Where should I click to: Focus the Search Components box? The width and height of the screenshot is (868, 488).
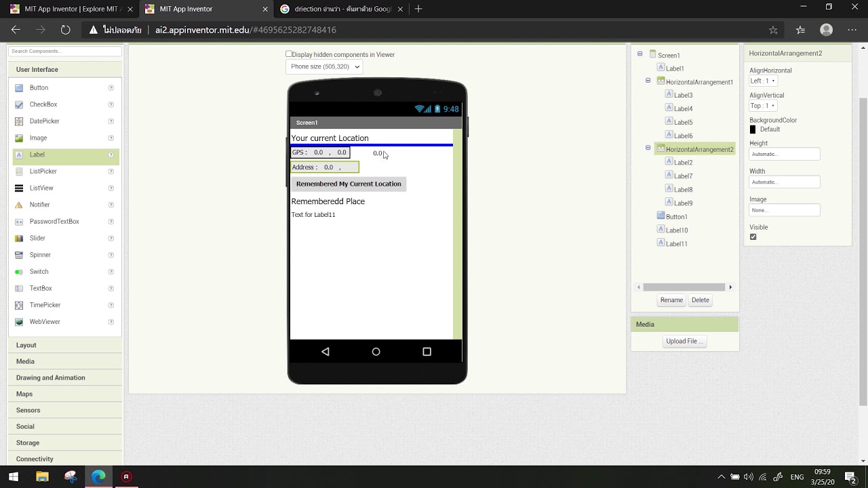pyautogui.click(x=65, y=51)
